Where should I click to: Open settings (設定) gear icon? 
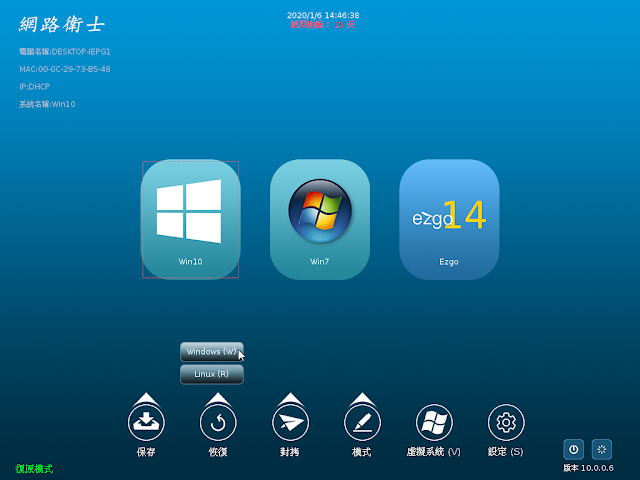pyautogui.click(x=506, y=422)
